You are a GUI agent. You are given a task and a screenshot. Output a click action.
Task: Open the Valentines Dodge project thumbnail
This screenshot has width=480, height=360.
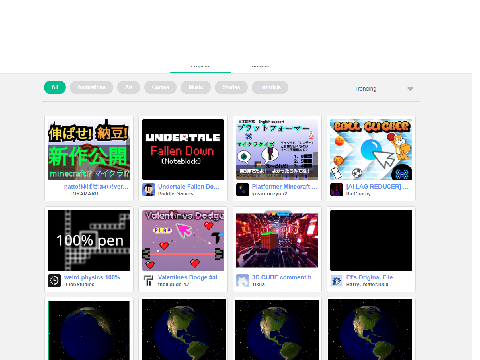(183, 240)
